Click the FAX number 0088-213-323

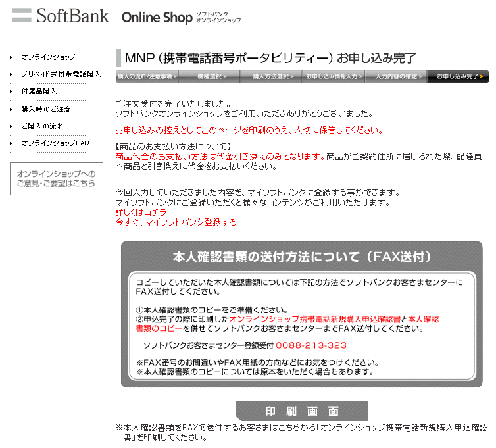[x=311, y=345]
